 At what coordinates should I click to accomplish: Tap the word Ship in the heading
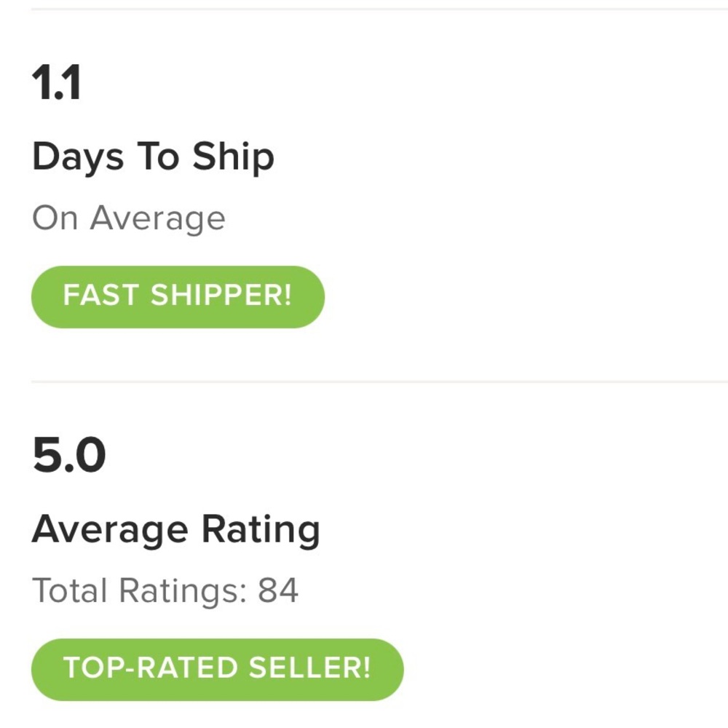coord(233,157)
